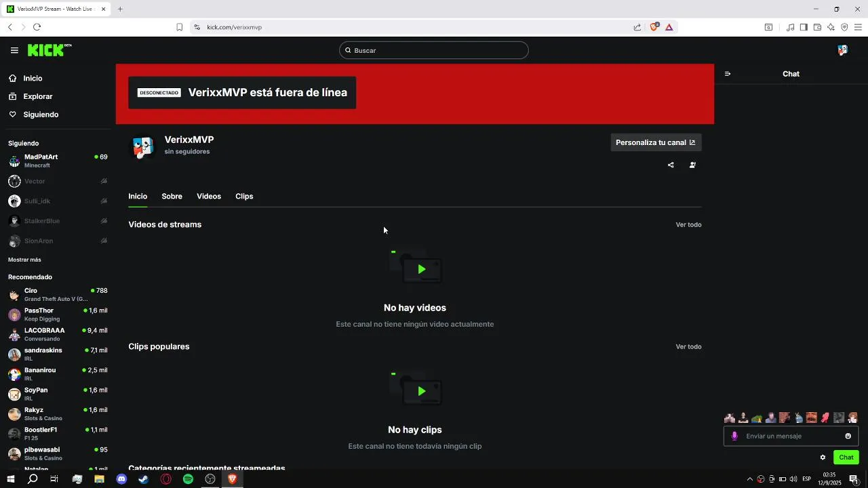This screenshot has width=868, height=488.
Task: Open chat settings gear icon
Action: coord(823,457)
